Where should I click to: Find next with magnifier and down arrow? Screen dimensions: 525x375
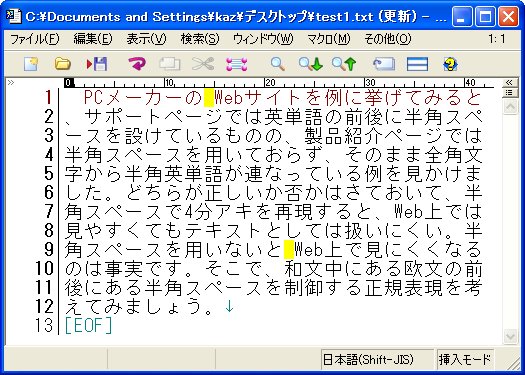pos(310,64)
